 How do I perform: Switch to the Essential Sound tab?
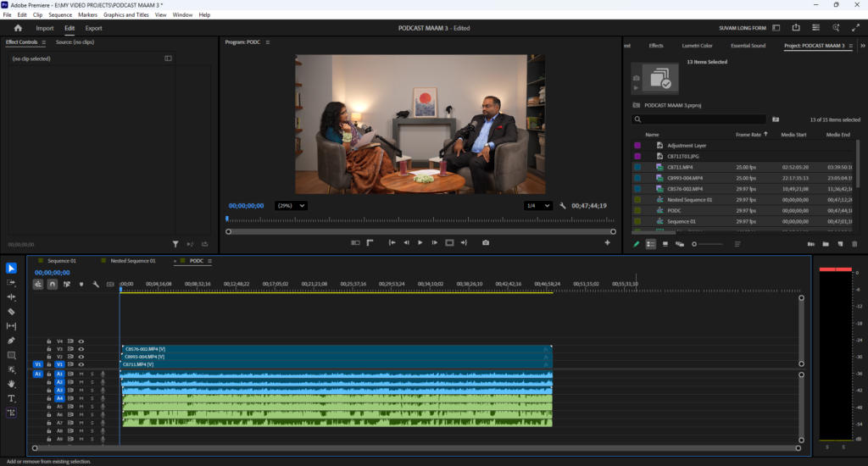(x=748, y=46)
